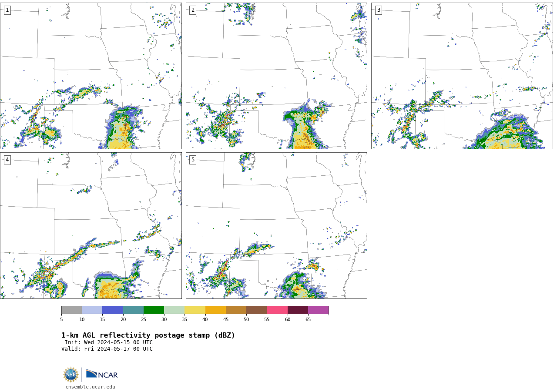This screenshot has width=557, height=392.
Task: Click the yellow 35-40 dBZ swatch
Action: pos(195,310)
